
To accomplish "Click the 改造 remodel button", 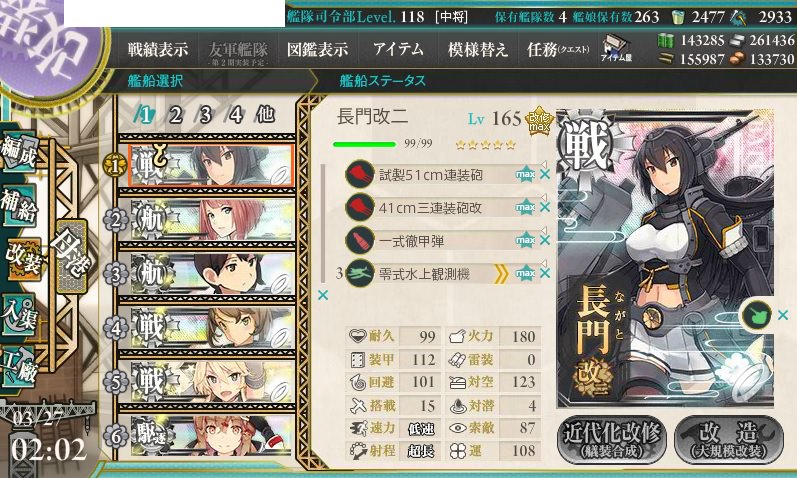I will (x=729, y=439).
